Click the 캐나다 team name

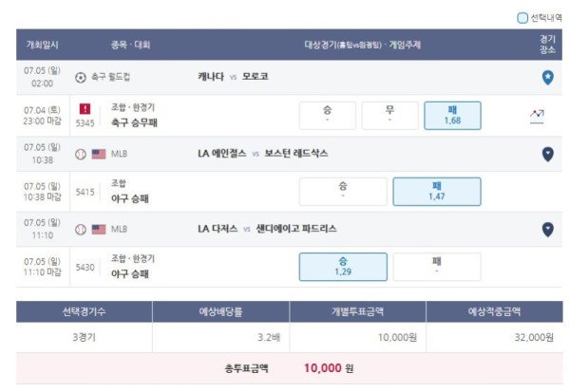coord(211,77)
